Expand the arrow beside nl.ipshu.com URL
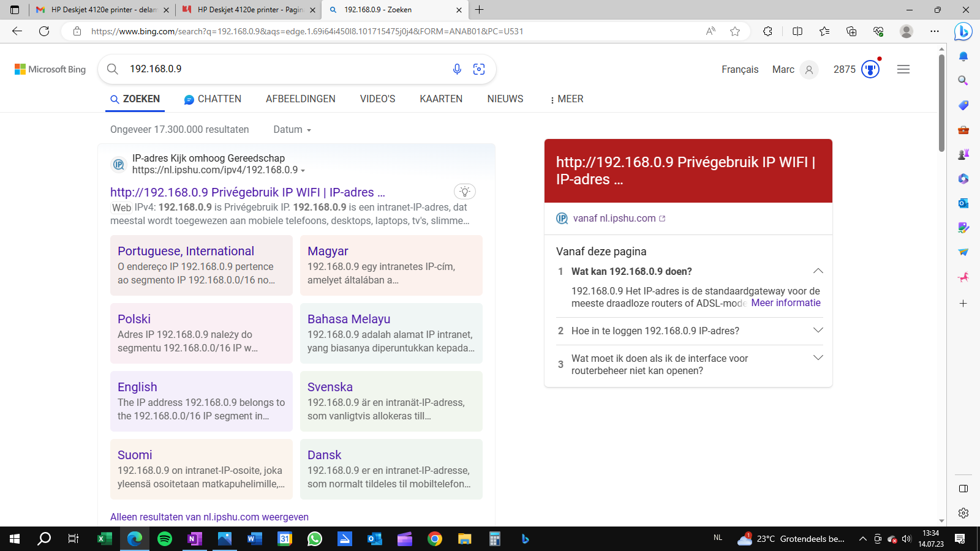 303,171
